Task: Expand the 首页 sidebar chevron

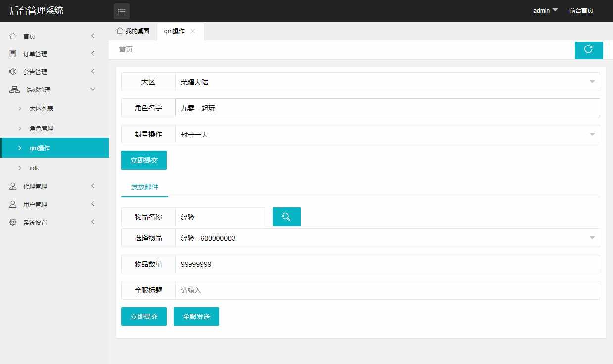Action: point(93,36)
